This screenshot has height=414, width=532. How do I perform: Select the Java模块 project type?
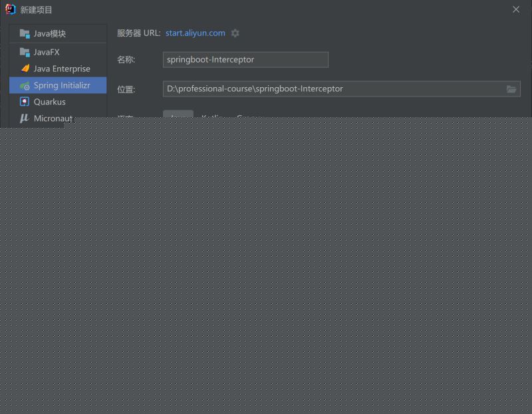[x=50, y=33]
